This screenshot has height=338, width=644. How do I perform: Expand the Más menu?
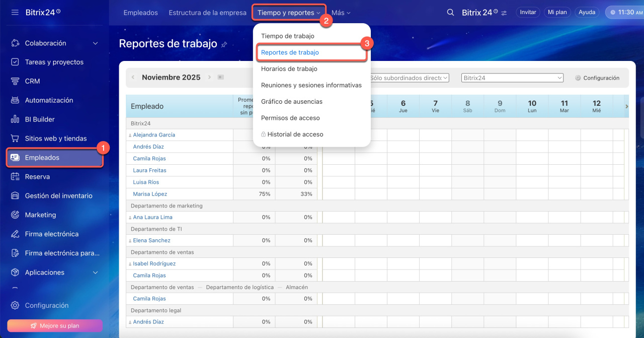pos(341,13)
